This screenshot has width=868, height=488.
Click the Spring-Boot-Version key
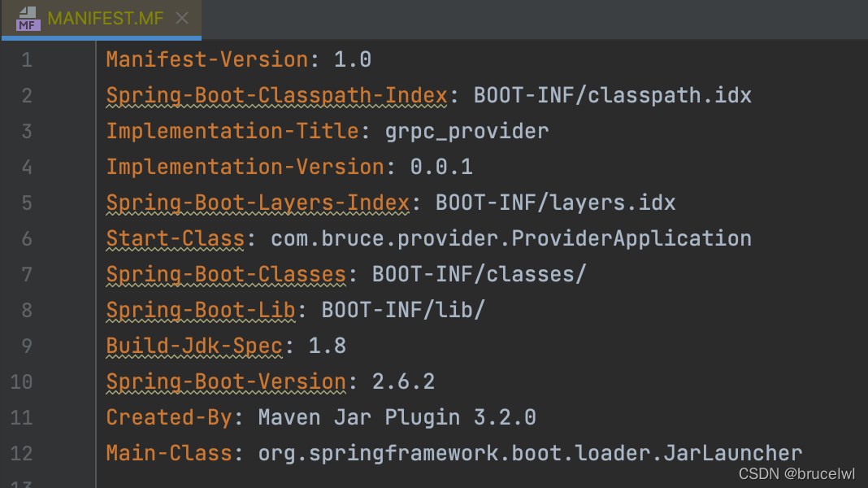click(226, 381)
